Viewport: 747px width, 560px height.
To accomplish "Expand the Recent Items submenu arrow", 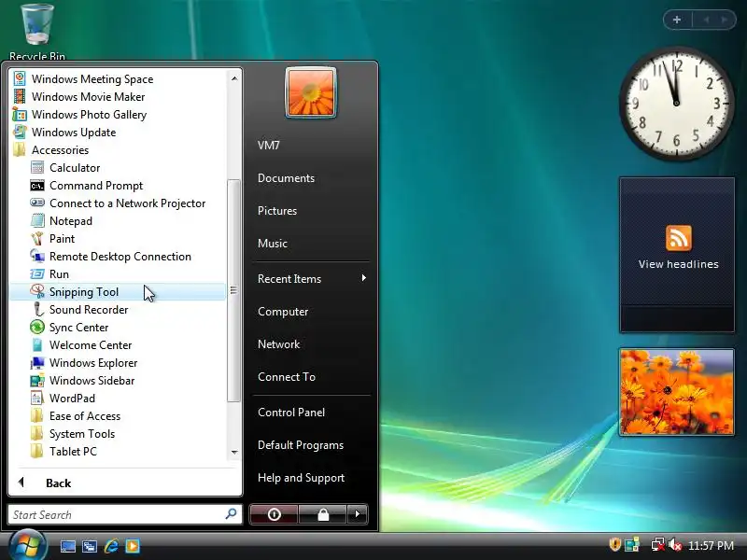I will click(364, 278).
